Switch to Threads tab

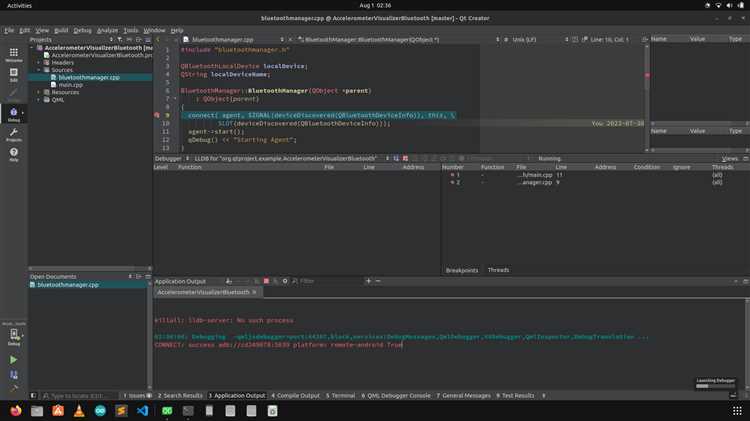coord(498,270)
